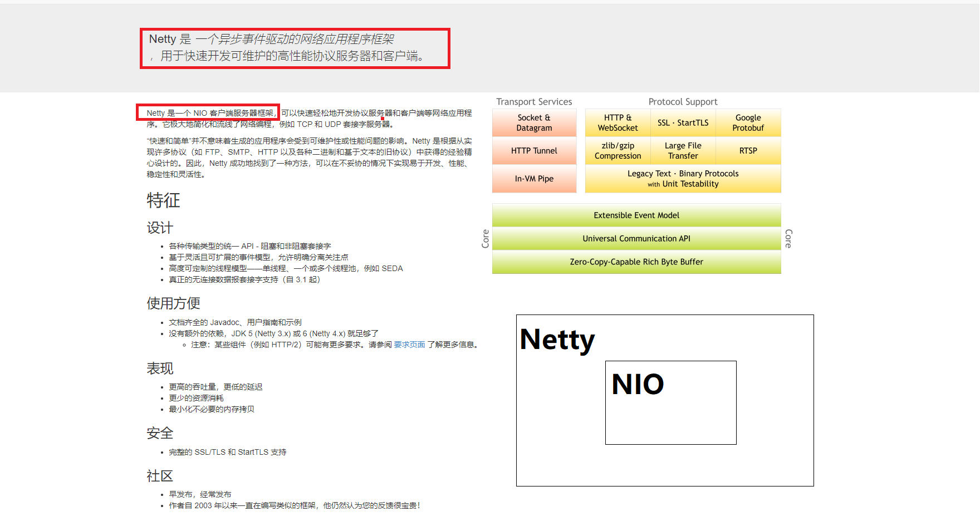Click the bullet 最小化不必要的内存拷贝
This screenshot has height=521, width=980.
coord(212,409)
